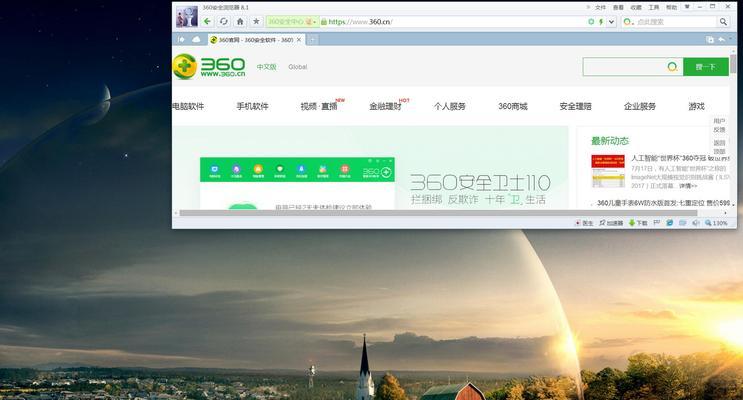Click the blue browser-engine icon in status bar
Screen dimensions: 743x400
(x=670, y=222)
